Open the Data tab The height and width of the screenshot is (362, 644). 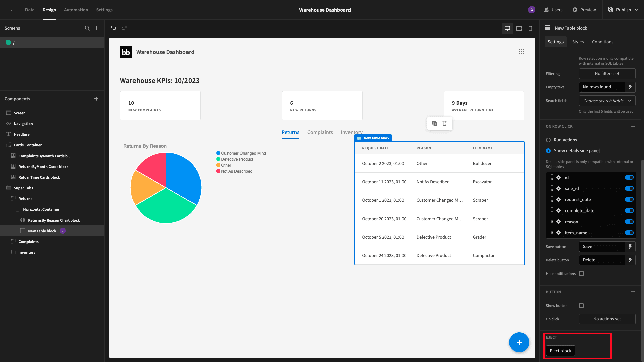[30, 10]
